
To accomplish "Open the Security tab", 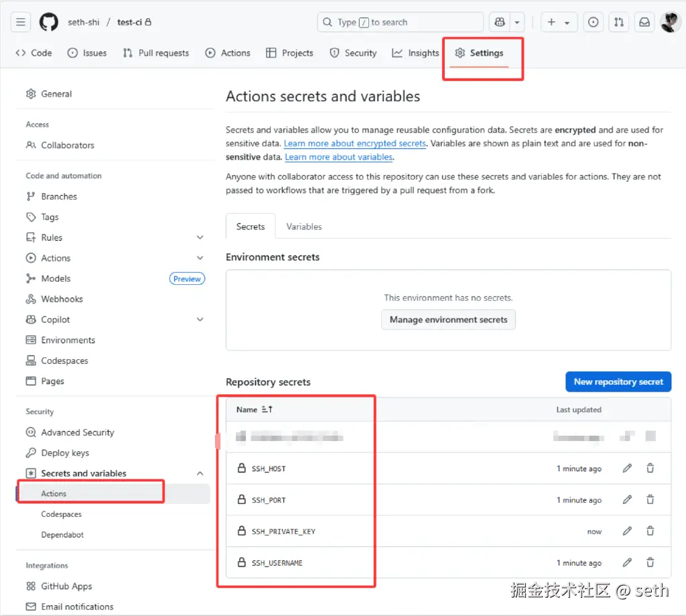I will [352, 53].
